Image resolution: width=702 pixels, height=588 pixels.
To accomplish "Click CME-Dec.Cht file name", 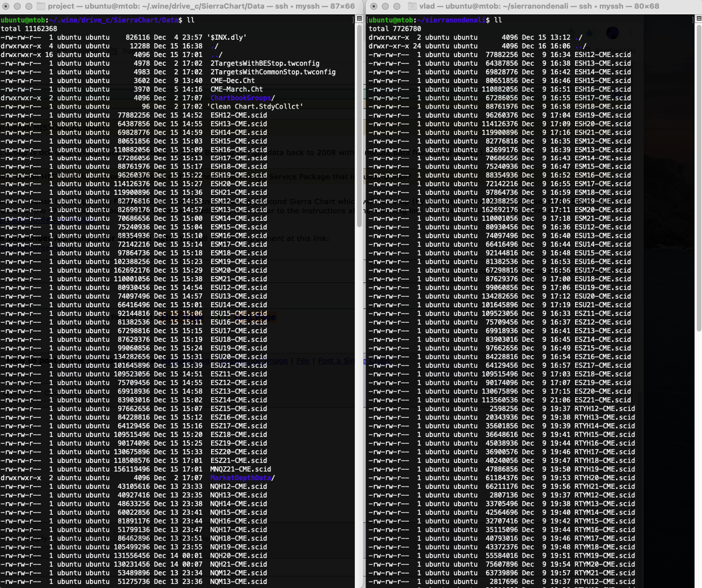I will (x=232, y=81).
